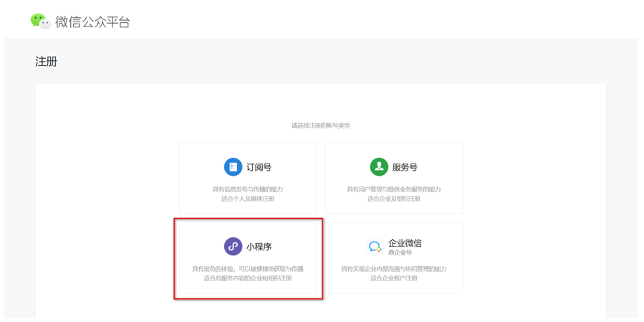Screen dimensions: 644x322
Task: Select the 服务号 account type title
Action: pos(405,167)
